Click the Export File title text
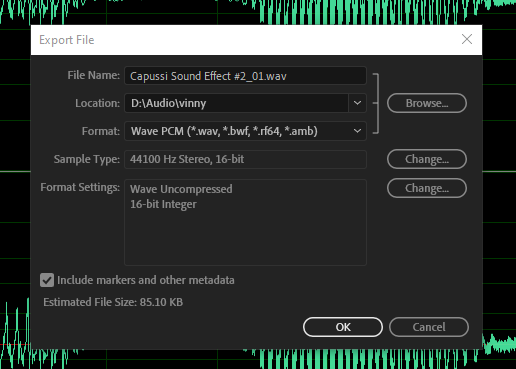The image size is (516, 369). click(67, 40)
